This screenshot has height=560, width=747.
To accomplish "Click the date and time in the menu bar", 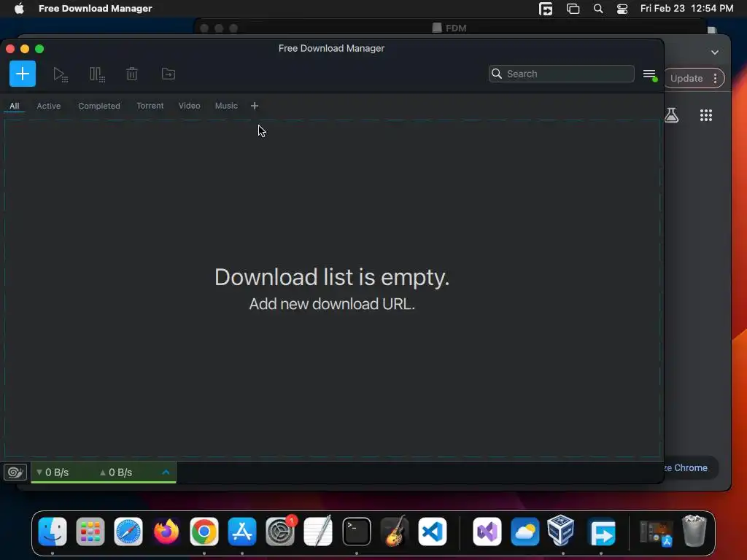I will point(686,9).
